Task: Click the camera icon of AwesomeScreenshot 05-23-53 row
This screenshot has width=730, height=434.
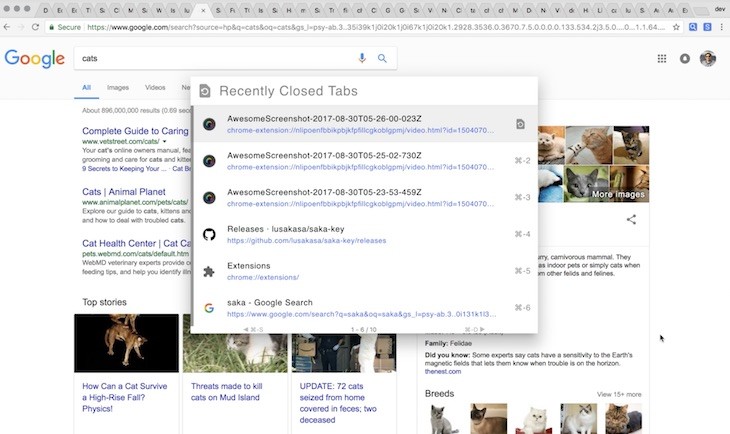Action: (209, 197)
